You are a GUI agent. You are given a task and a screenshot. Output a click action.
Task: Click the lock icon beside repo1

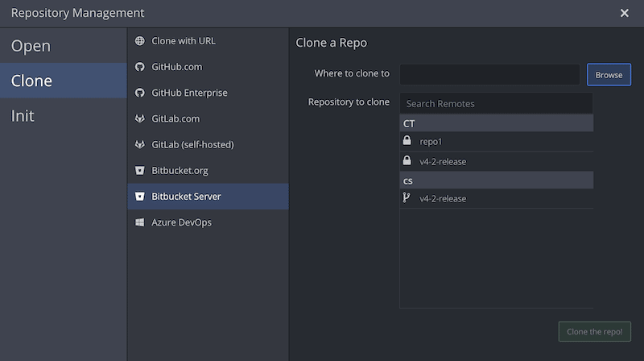pyautogui.click(x=407, y=140)
